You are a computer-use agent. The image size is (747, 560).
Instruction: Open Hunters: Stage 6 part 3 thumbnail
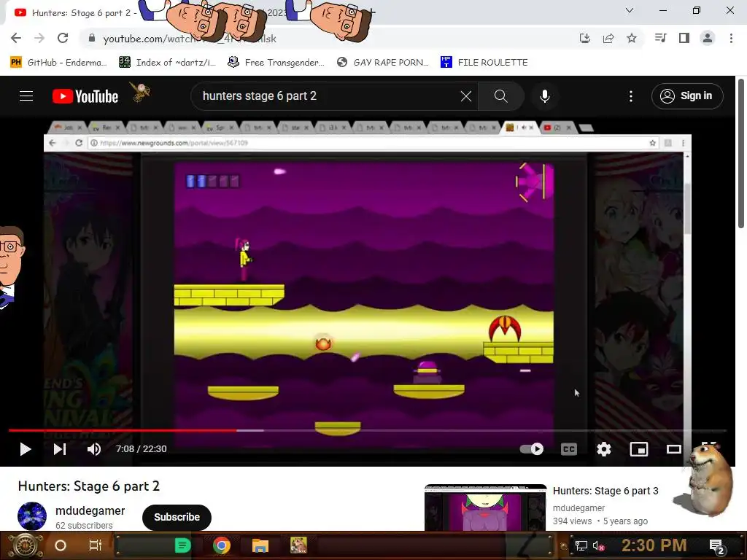(485, 507)
